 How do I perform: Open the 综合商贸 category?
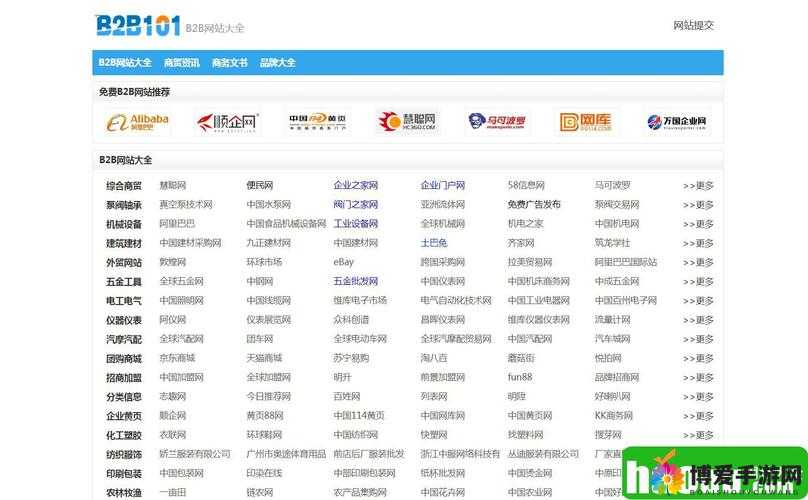point(124,186)
